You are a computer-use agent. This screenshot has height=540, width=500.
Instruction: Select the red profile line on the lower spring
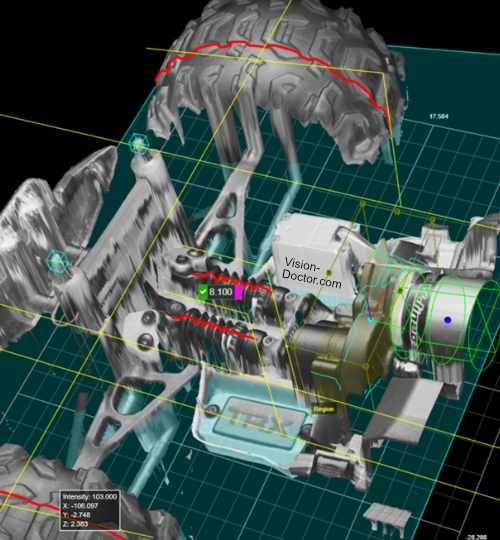tap(213, 325)
